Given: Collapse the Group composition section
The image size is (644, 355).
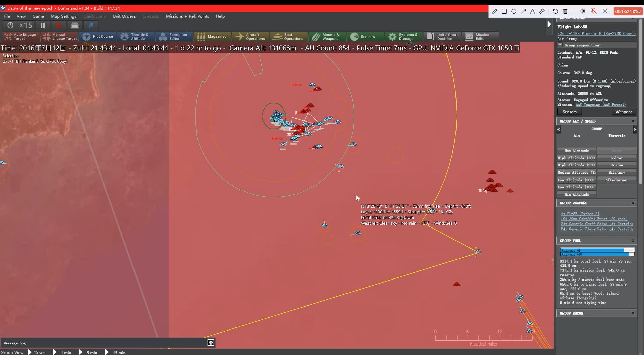Looking at the screenshot, I should (560, 45).
